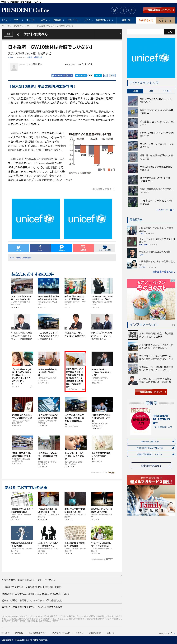177x644 pixels.
Task: Click the info icon on the 白髪ケア ad card
Action: (83, 389)
